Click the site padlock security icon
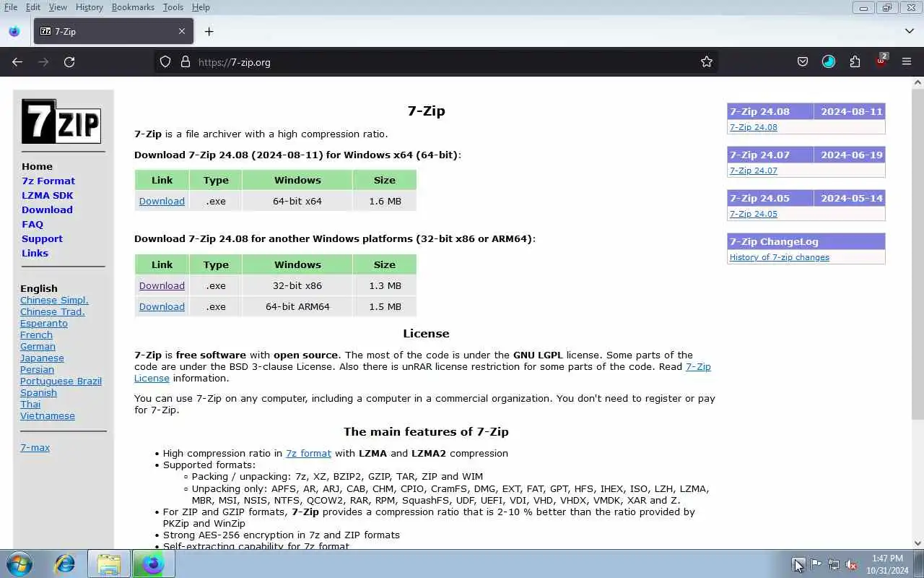This screenshot has width=924, height=578. [x=185, y=62]
